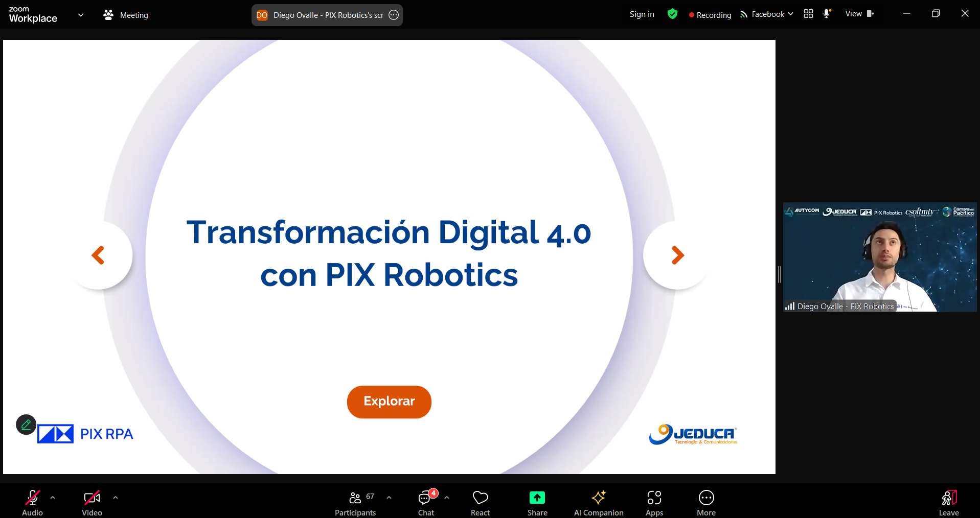980x518 pixels.
Task: Expand video options arrow next to Video
Action: 116,497
